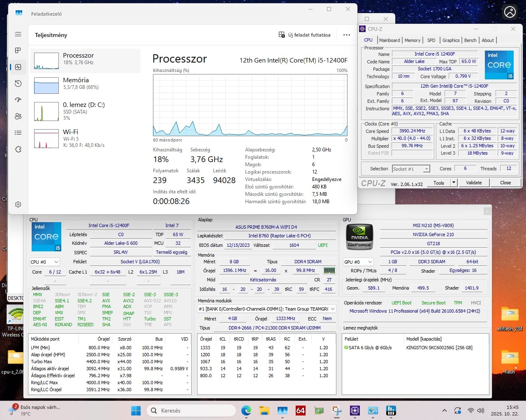This screenshot has height=420, width=526.
Task: Switch to the Mainboard tab in CPU-Z
Action: pyautogui.click(x=389, y=40)
